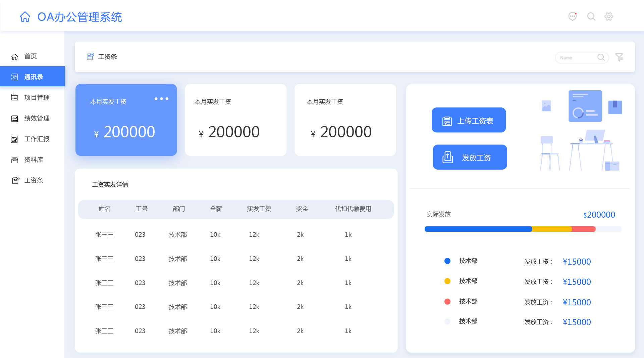The width and height of the screenshot is (644, 358).
Task: Click the 上传工资表 button
Action: 469,120
